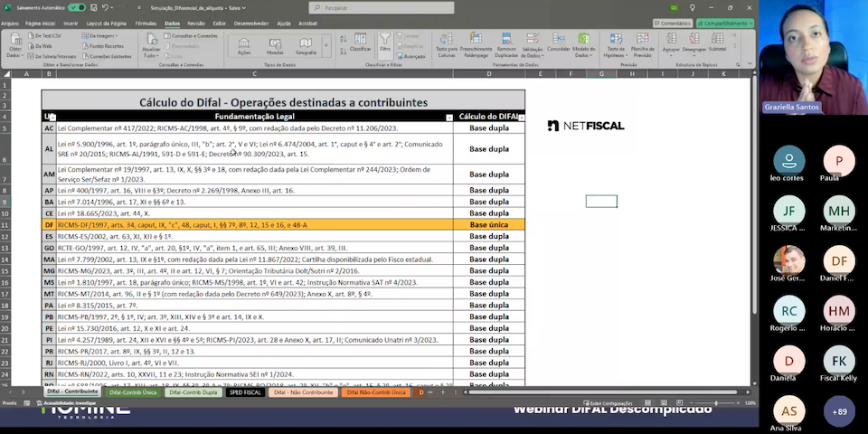Switch to the Fórmulas tab
Screen dimensions: 868x434
pyautogui.click(x=146, y=24)
